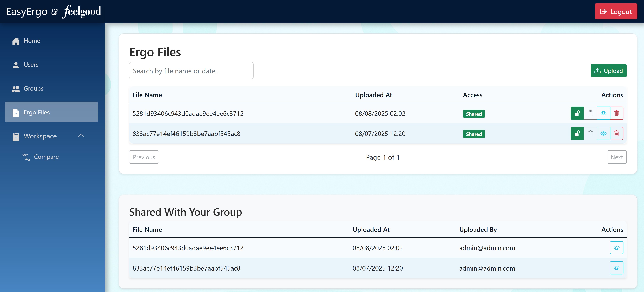Image resolution: width=644 pixels, height=292 pixels.
Task: Click the Users person icon
Action: tap(16, 65)
